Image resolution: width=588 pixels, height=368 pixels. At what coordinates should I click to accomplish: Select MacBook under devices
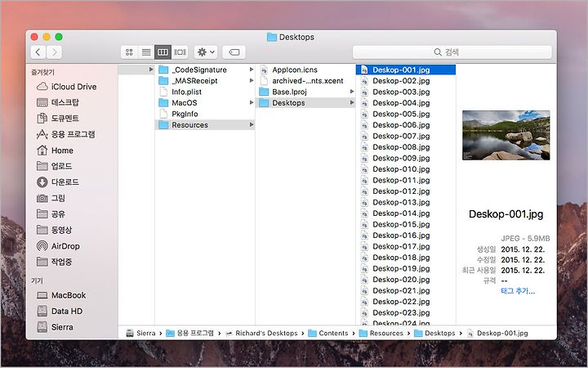point(61,295)
